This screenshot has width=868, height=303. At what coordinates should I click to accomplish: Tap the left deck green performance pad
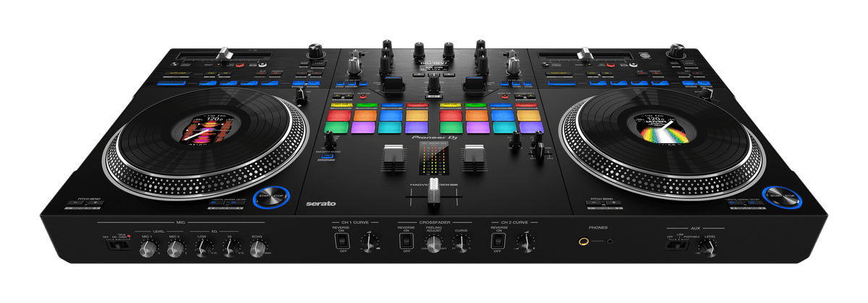tap(336, 127)
